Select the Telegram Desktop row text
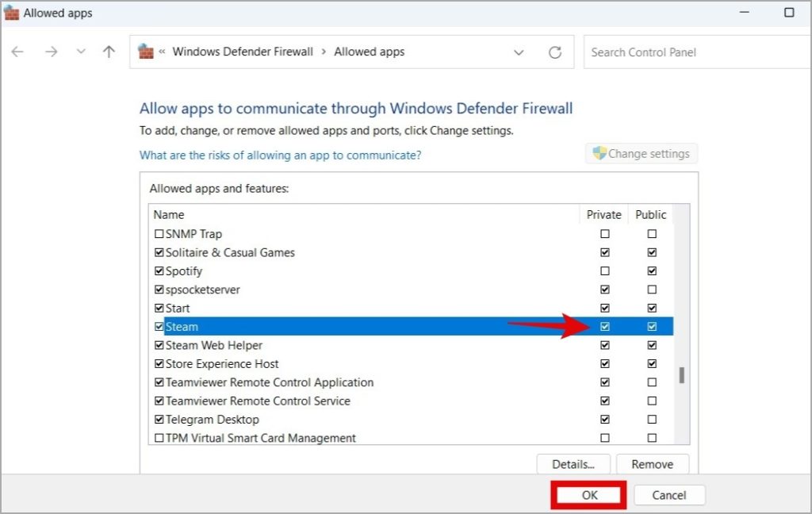 (213, 420)
